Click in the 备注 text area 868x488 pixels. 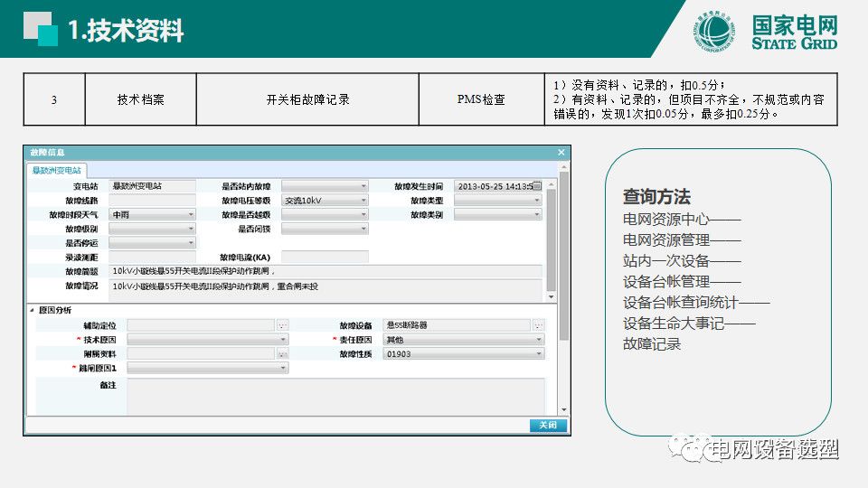click(335, 396)
